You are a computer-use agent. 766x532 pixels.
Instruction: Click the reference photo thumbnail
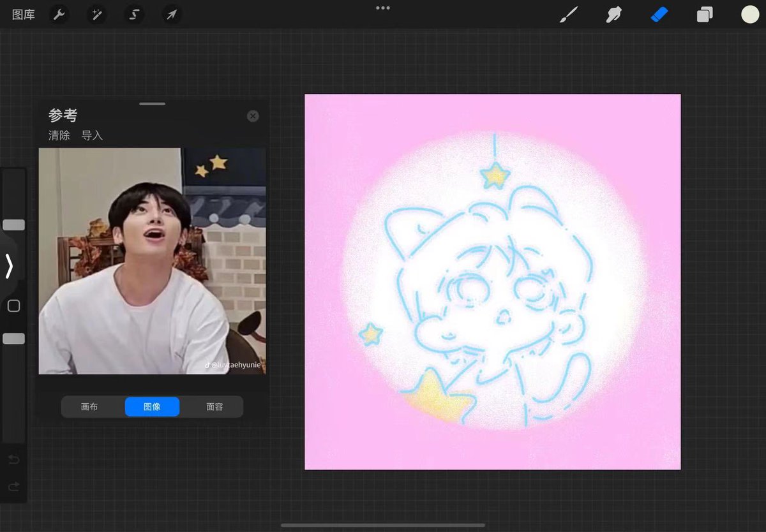152,261
